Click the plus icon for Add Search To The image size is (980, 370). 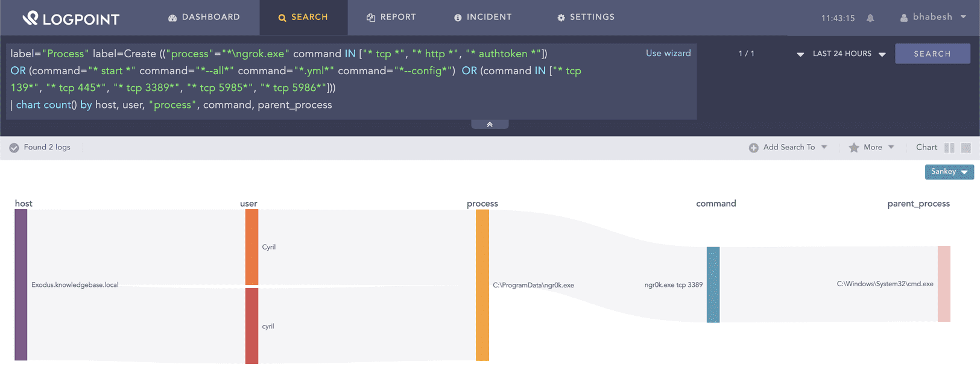(753, 148)
